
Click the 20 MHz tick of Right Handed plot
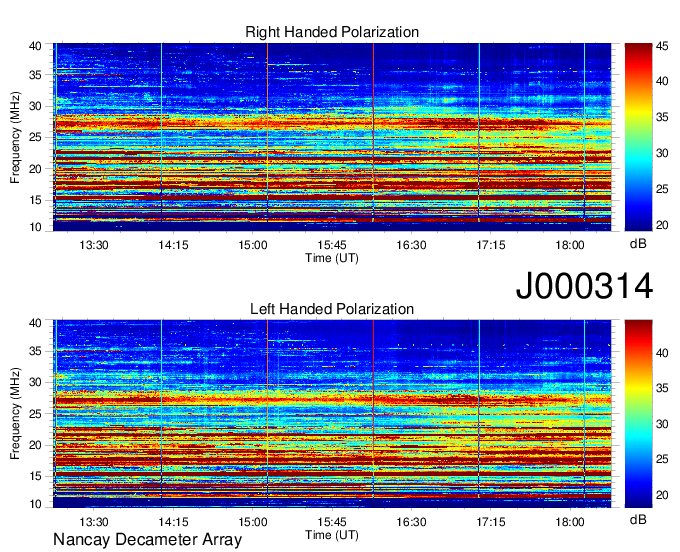pos(35,169)
